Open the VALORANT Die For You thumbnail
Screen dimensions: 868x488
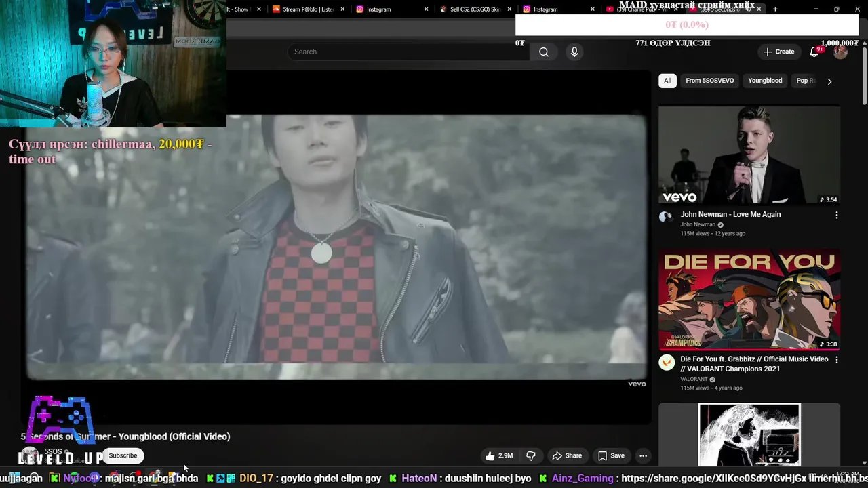point(749,300)
